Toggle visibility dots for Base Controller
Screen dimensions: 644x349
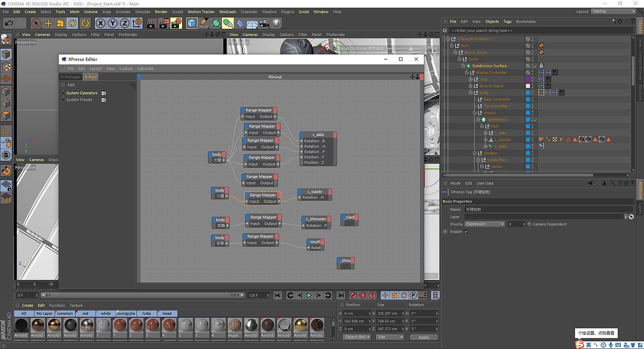click(533, 99)
